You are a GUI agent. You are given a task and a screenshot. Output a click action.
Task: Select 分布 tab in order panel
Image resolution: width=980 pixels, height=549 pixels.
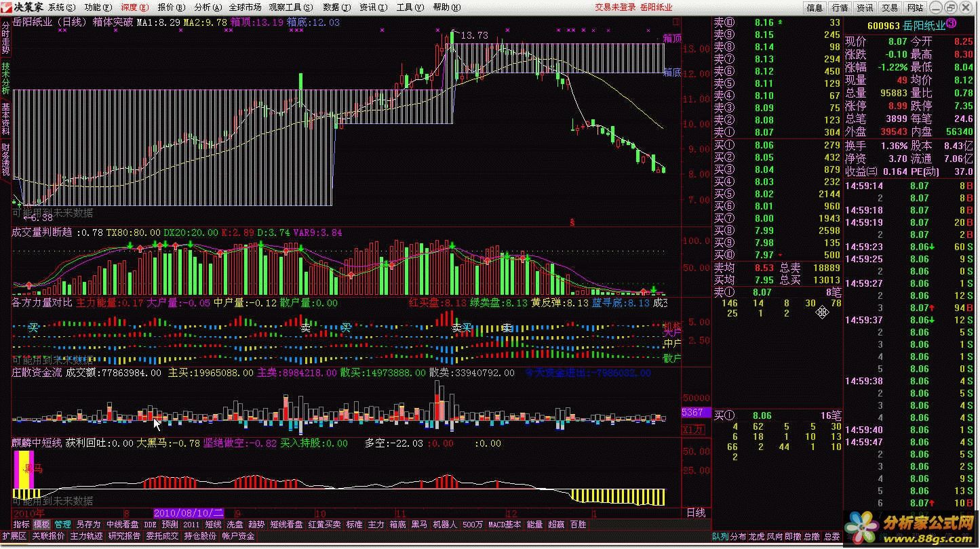pyautogui.click(x=739, y=536)
